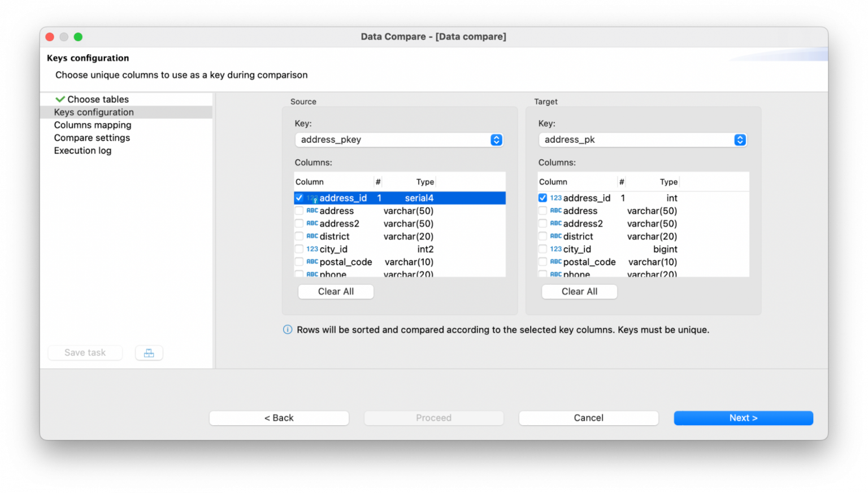Image resolution: width=868 pixels, height=493 pixels.
Task: Click the 123 icon beside Target address_id column
Action: pyautogui.click(x=557, y=198)
